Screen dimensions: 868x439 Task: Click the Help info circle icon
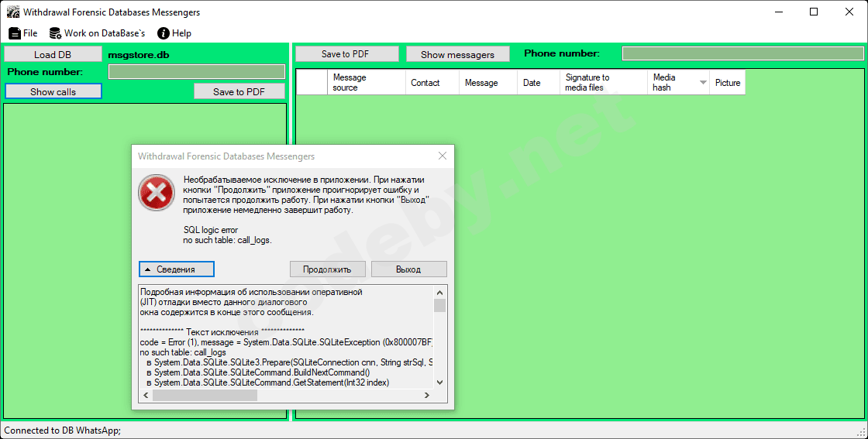(164, 34)
